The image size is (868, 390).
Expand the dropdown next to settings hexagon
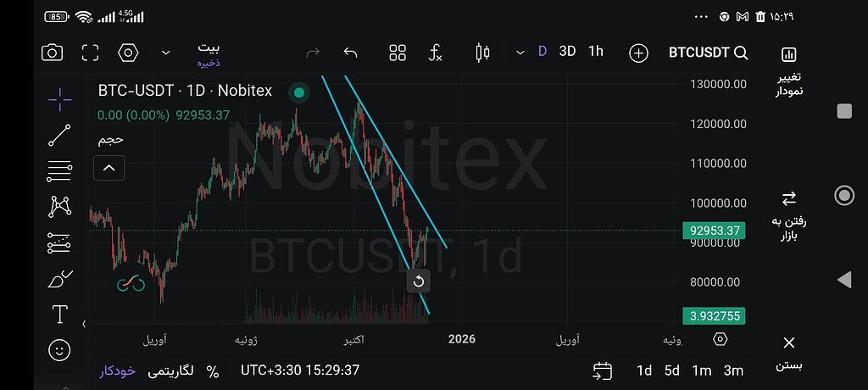click(166, 53)
